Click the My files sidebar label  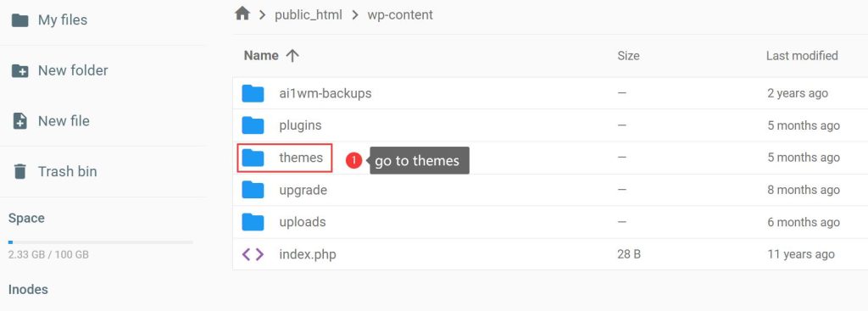tap(63, 20)
